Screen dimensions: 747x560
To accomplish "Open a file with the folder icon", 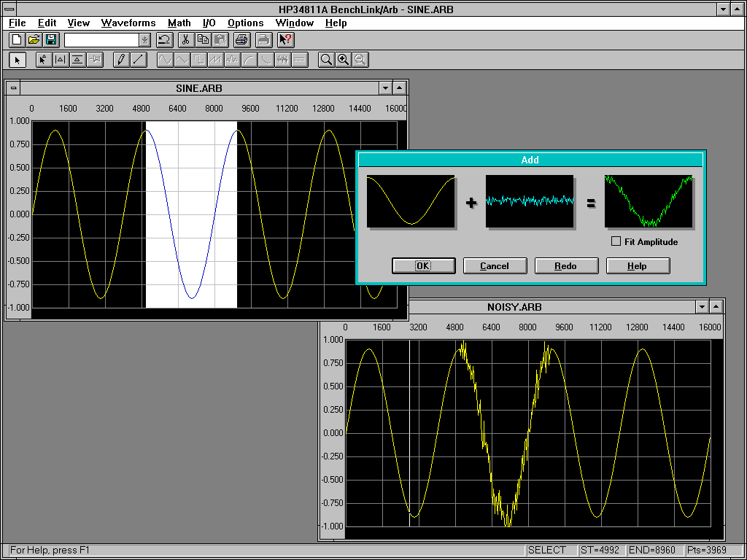I will pyautogui.click(x=34, y=39).
